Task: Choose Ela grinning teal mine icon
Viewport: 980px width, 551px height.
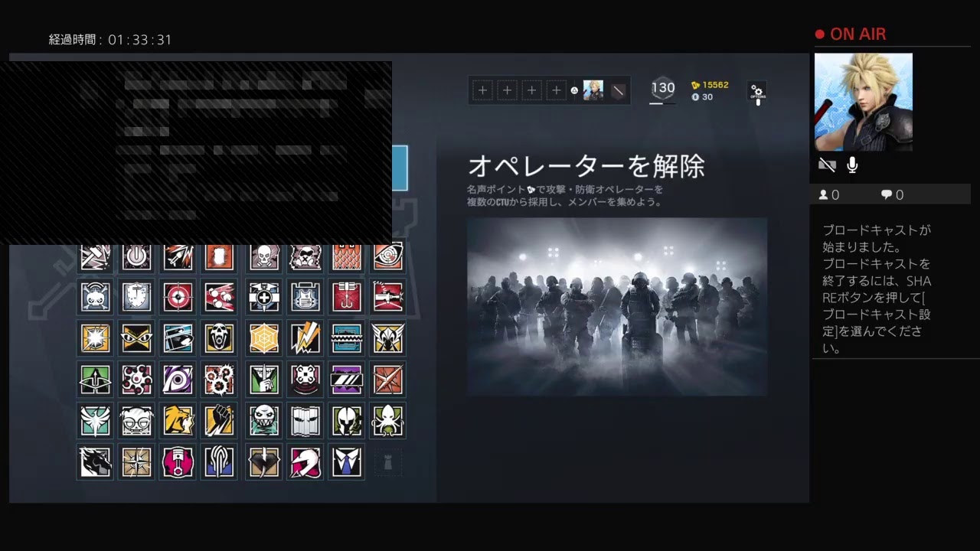Action: (264, 421)
